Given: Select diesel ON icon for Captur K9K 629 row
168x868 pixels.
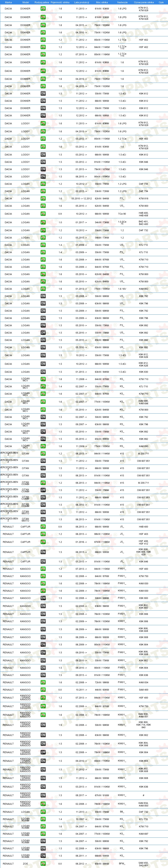Looking at the screenshot, I should (43, 552).
